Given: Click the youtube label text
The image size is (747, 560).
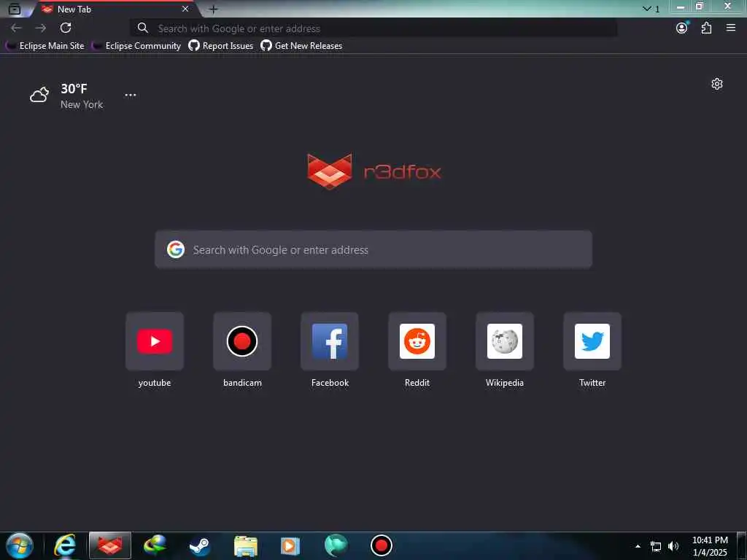Looking at the screenshot, I should coord(155,383).
